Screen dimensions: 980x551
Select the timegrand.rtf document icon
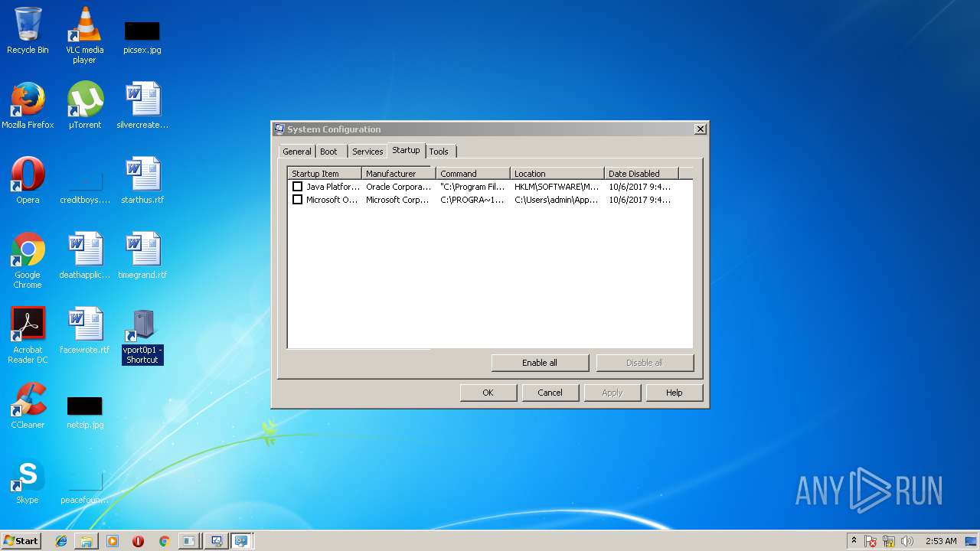pyautogui.click(x=142, y=256)
